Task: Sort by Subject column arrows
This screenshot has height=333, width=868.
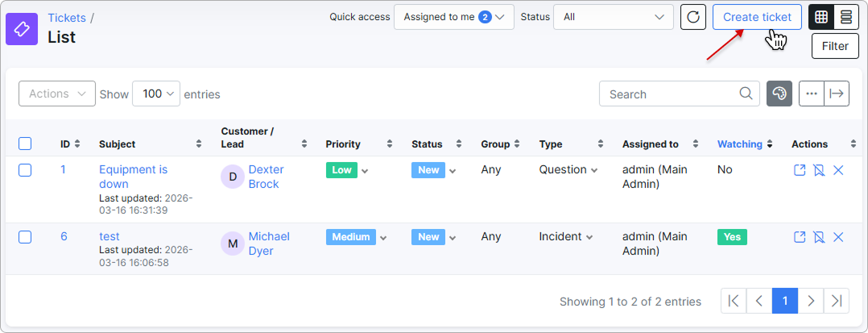Action: click(x=199, y=144)
